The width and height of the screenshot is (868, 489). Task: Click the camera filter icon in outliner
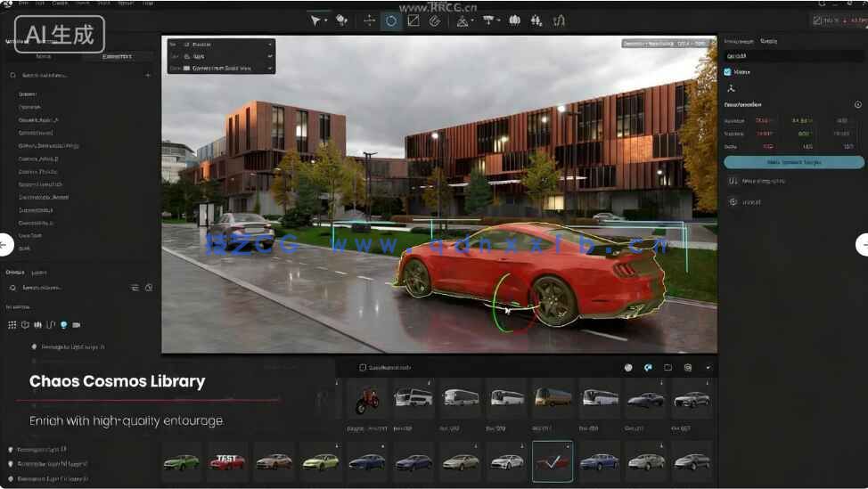[76, 325]
